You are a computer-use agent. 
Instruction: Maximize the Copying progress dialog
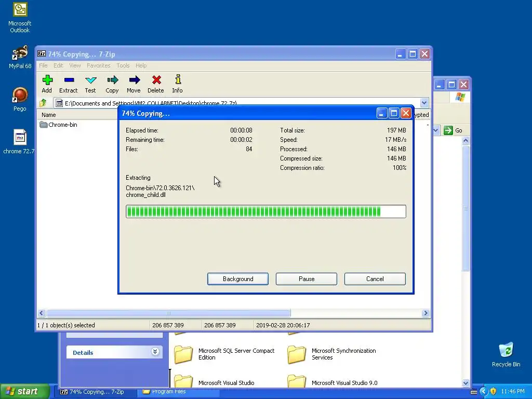point(394,113)
